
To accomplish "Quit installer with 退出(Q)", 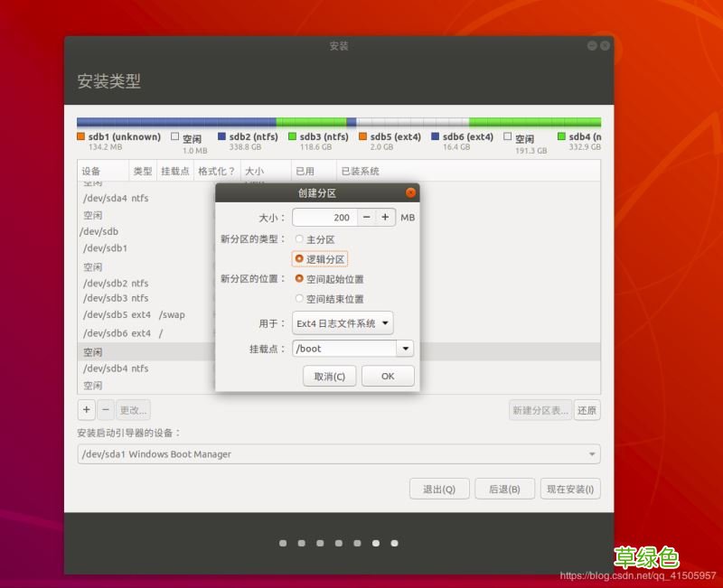I will (x=439, y=488).
